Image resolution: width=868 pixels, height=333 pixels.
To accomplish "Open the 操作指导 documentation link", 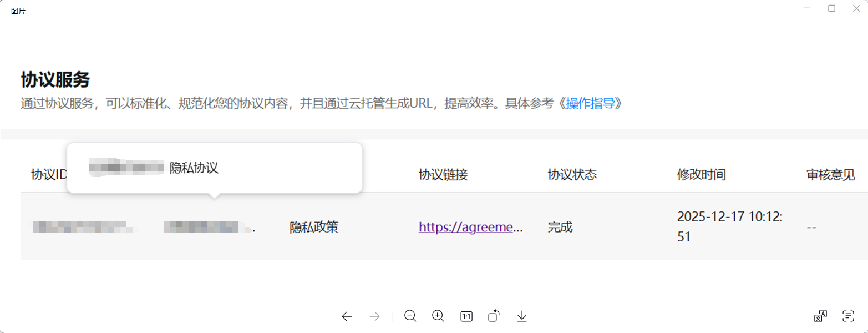I will [x=591, y=103].
